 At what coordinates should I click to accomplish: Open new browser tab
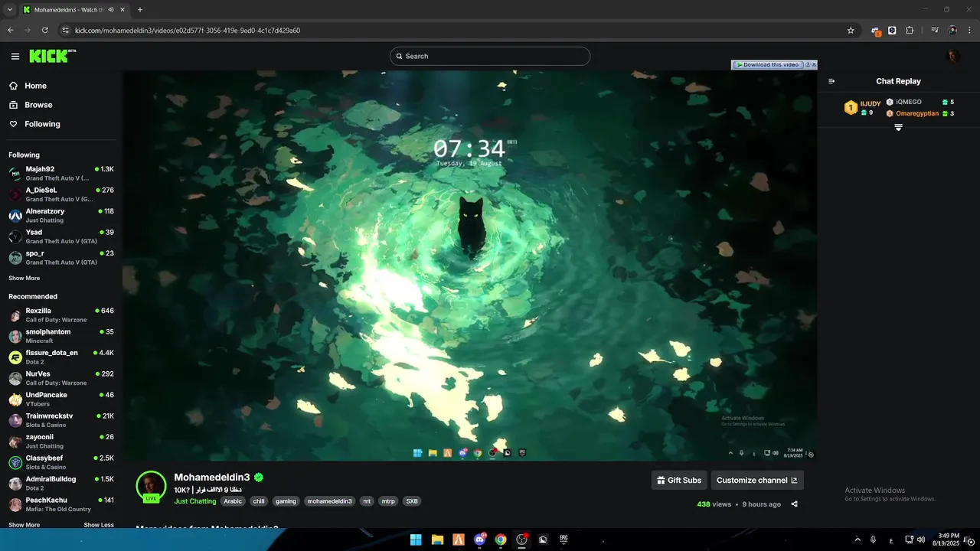pyautogui.click(x=140, y=10)
